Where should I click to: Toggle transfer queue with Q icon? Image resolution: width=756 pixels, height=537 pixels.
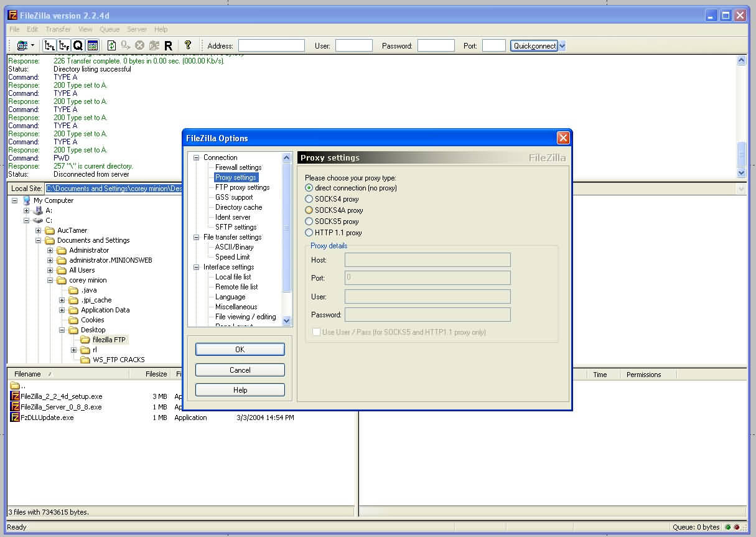(x=78, y=45)
